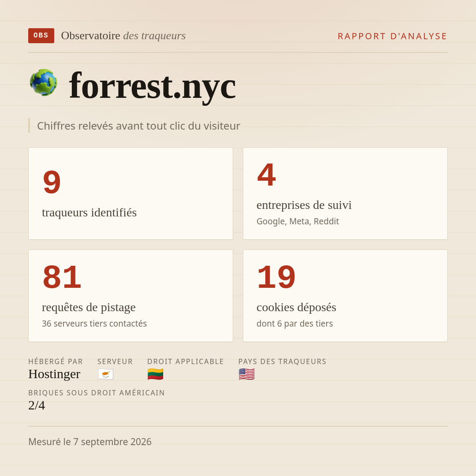Click the PAYS DES TRAQUEURS label
The image size is (476, 476).
pyautogui.click(x=283, y=361)
